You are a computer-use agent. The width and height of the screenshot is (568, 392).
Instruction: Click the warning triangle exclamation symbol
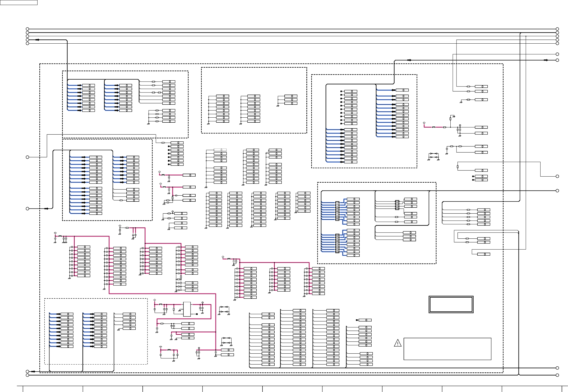click(398, 343)
